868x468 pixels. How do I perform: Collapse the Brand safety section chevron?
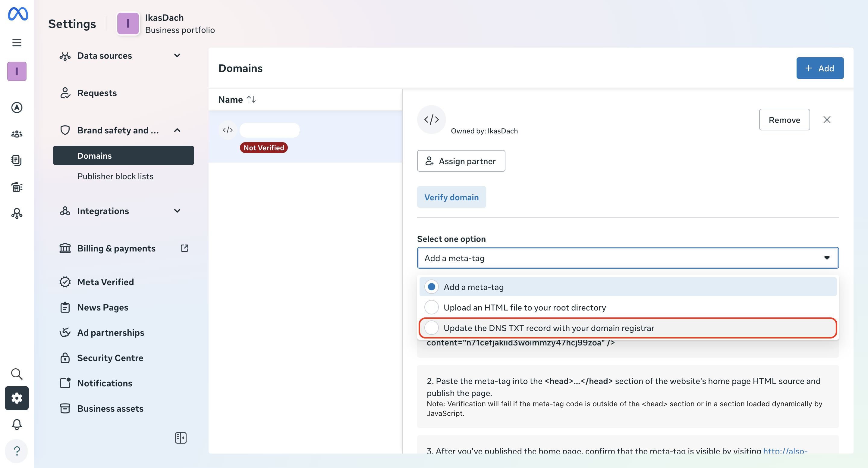177,130
